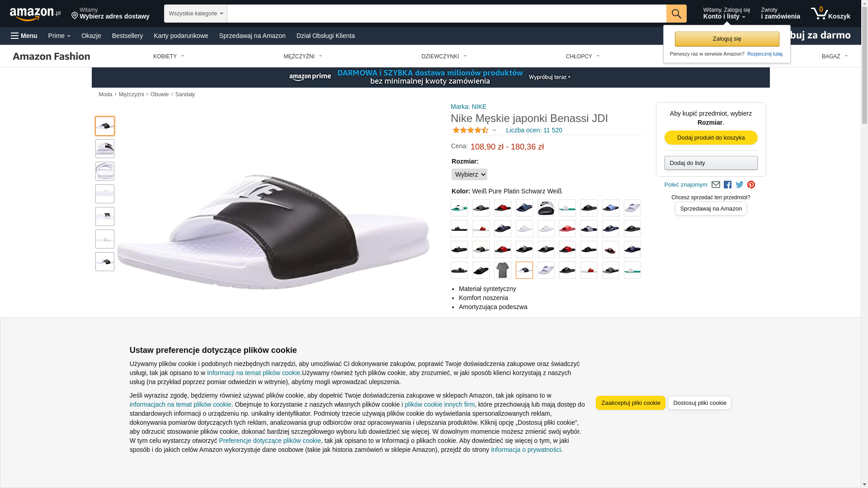Screen dimensions: 868x488
Task: Open Karty podarunkowe nav item
Action: point(181,36)
